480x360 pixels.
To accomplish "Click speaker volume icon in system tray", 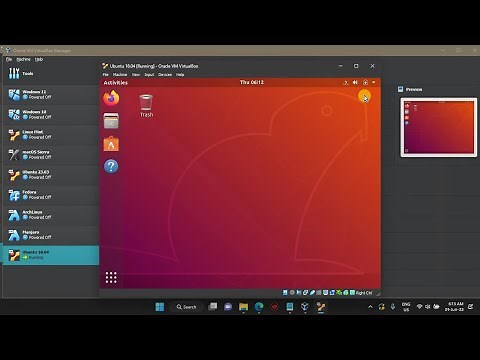I will tap(428, 307).
